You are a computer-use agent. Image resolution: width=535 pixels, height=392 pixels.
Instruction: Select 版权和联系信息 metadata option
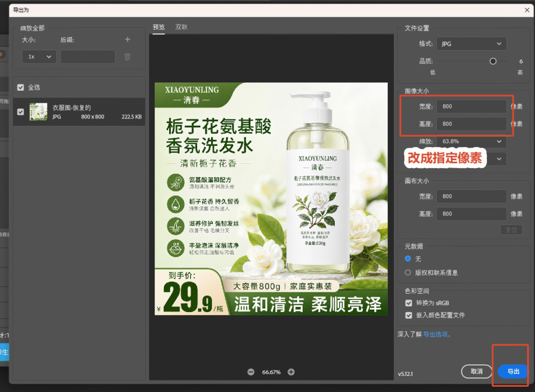coord(408,272)
